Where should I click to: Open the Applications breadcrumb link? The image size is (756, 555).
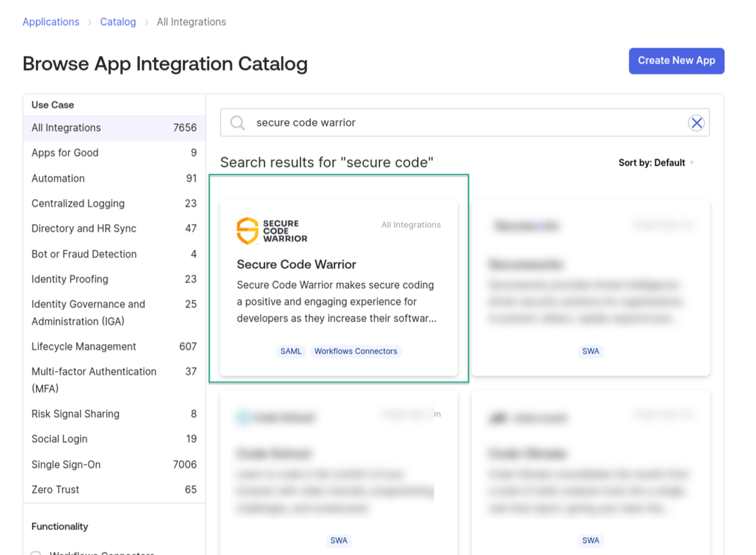pyautogui.click(x=51, y=22)
